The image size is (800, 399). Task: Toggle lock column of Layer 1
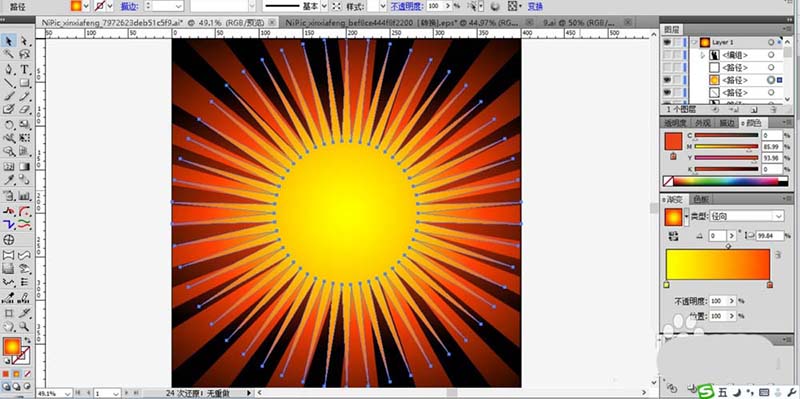coord(677,42)
